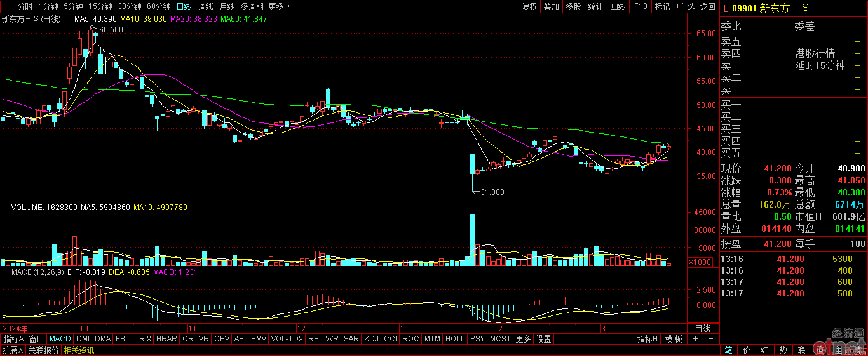Viewport: 868px width, 356px height.
Task: Select the 5分钟 period
Action: (73, 6)
